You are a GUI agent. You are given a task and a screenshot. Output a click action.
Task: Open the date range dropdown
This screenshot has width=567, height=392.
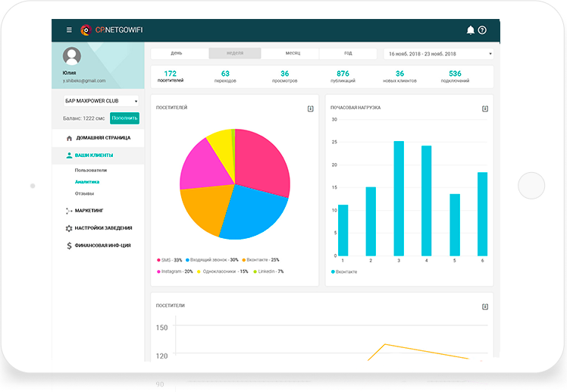440,54
